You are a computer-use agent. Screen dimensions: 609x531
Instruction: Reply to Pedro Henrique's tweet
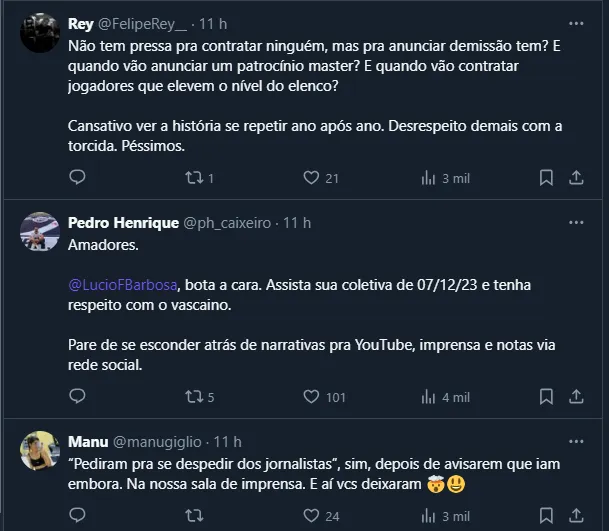pyautogui.click(x=77, y=397)
